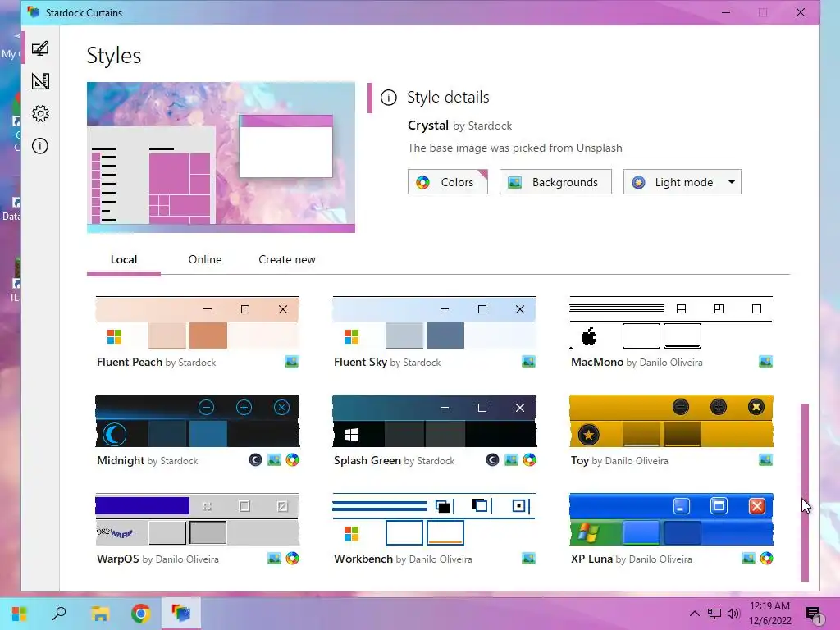Click the Crystal style preview image
840x630 pixels.
(x=221, y=157)
